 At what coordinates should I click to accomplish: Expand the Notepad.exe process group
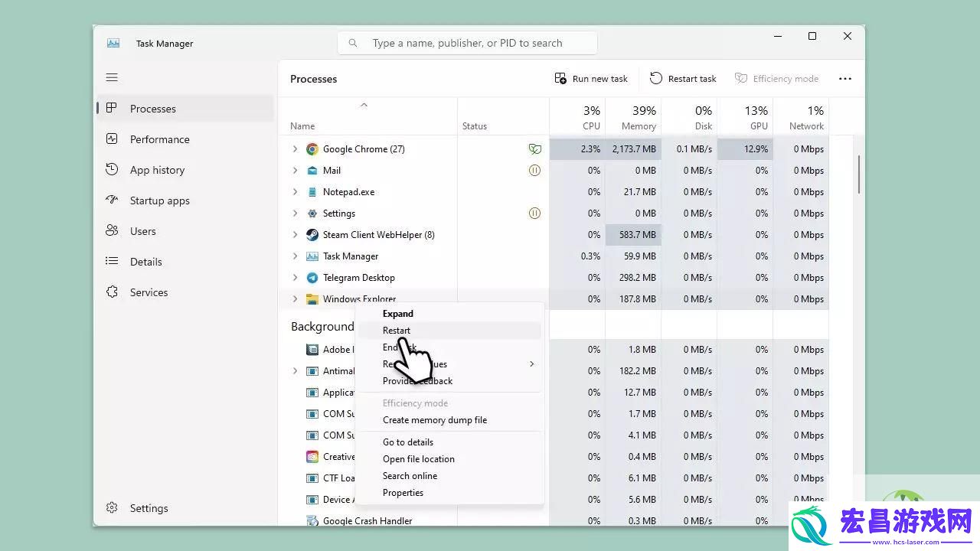[x=295, y=192]
